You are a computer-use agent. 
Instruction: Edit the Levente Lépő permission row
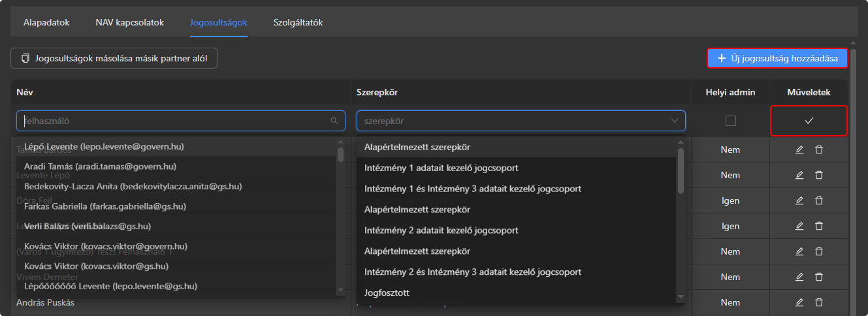tap(799, 175)
